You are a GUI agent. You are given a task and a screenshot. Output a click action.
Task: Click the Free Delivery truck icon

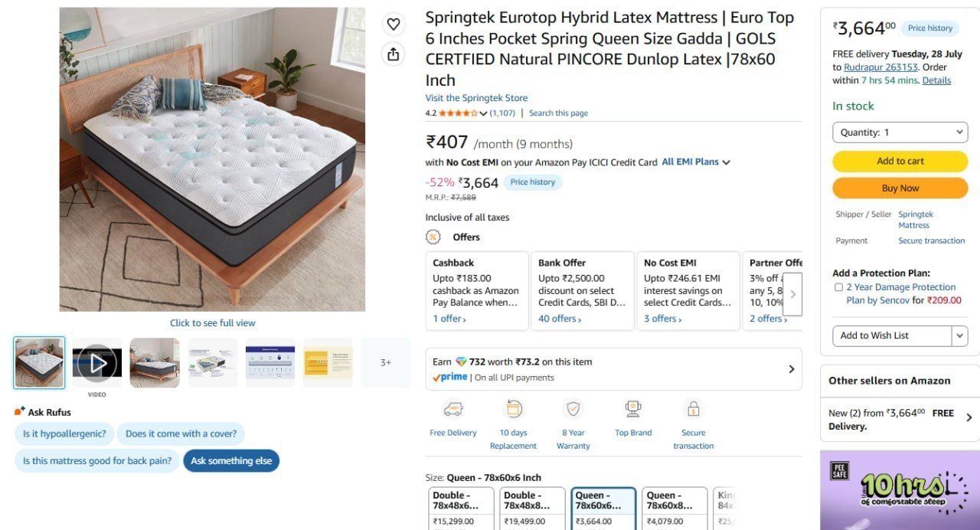click(452, 408)
